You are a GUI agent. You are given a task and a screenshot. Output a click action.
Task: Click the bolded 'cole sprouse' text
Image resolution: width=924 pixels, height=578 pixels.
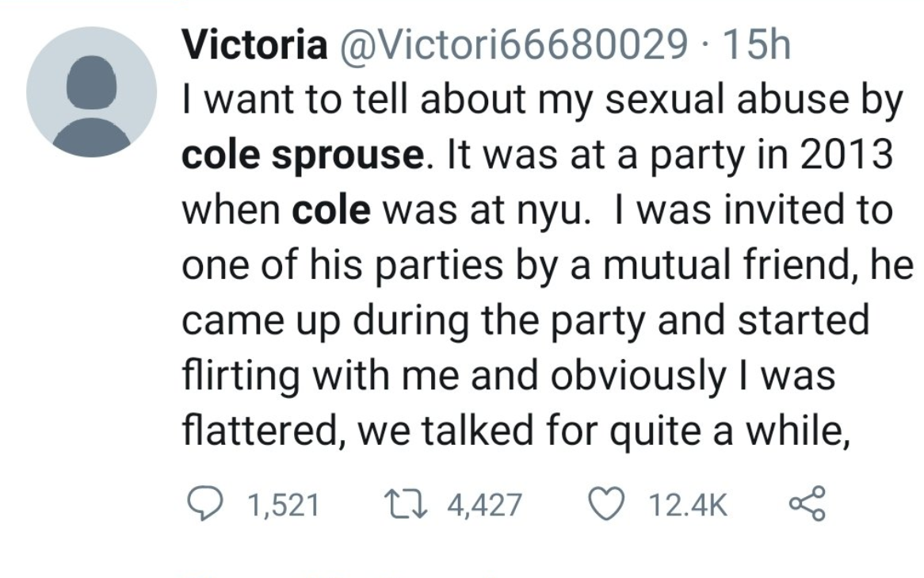302,153
